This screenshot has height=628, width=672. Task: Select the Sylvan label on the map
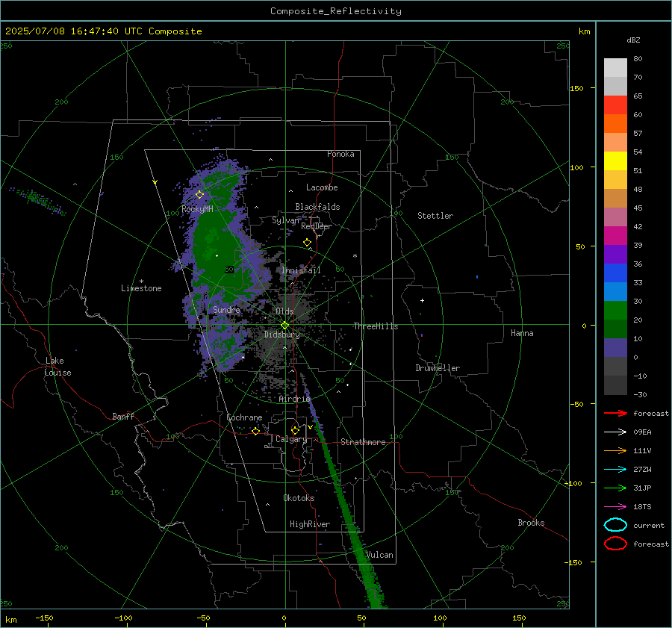point(285,220)
